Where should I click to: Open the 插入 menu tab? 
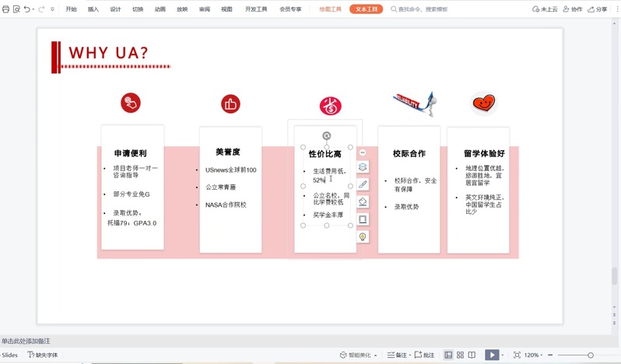(93, 9)
